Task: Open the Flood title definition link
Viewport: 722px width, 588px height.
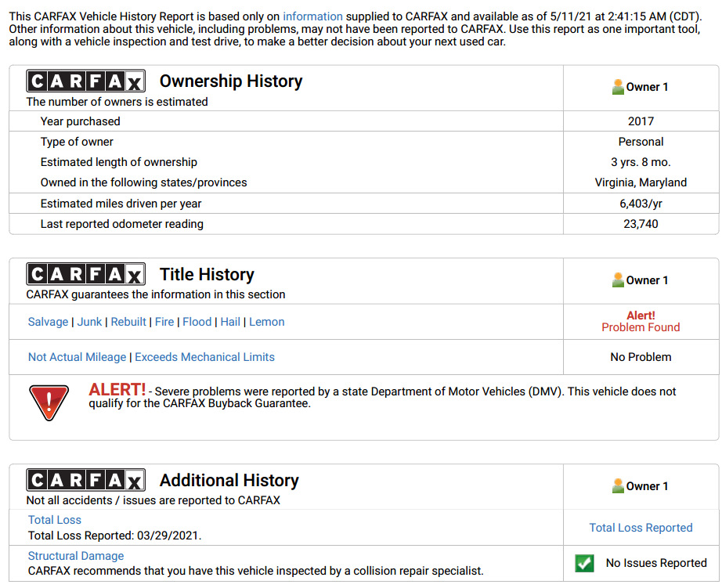Action: pyautogui.click(x=197, y=322)
